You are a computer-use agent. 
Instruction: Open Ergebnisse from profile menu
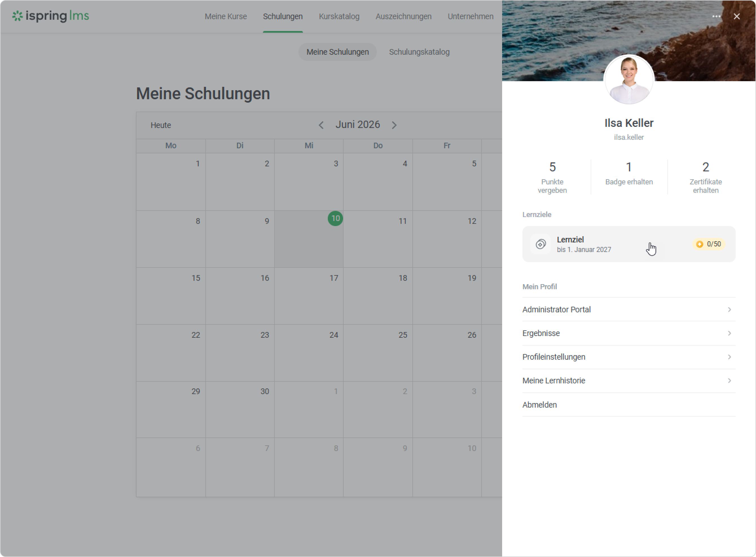pos(629,333)
